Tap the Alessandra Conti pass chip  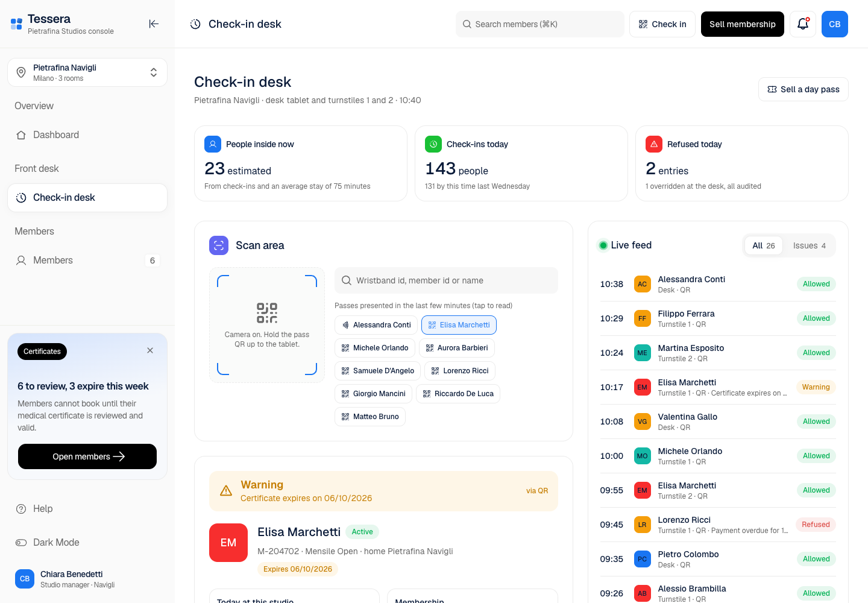click(376, 325)
